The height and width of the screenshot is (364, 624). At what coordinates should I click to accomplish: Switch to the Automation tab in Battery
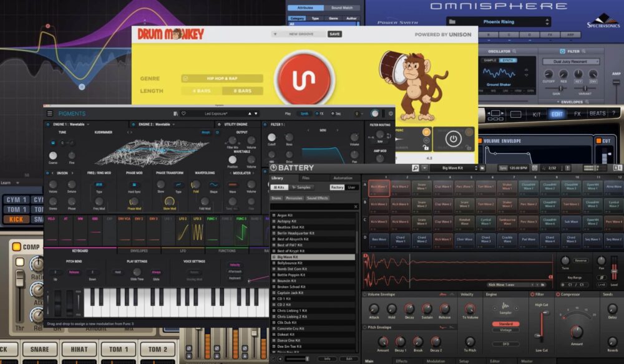click(x=343, y=179)
